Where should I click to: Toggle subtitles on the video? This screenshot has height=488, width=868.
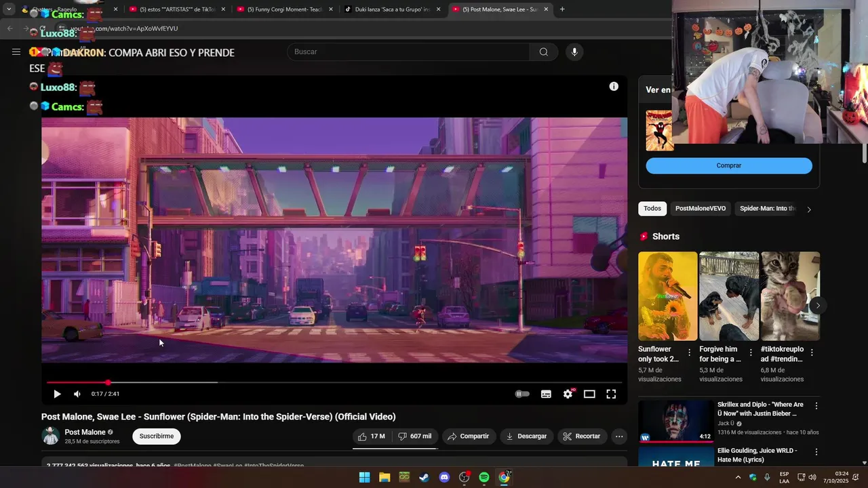(x=546, y=394)
